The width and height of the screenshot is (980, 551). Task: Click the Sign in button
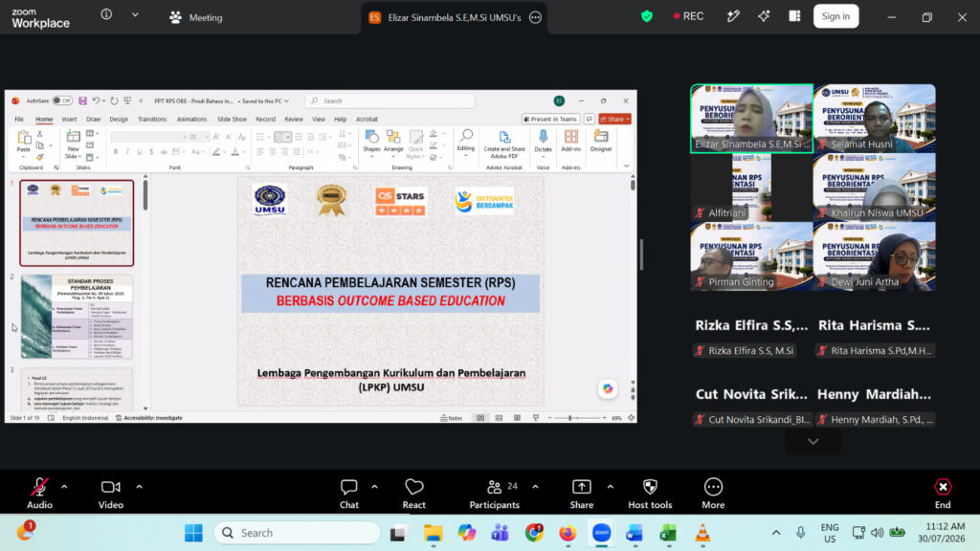(835, 16)
